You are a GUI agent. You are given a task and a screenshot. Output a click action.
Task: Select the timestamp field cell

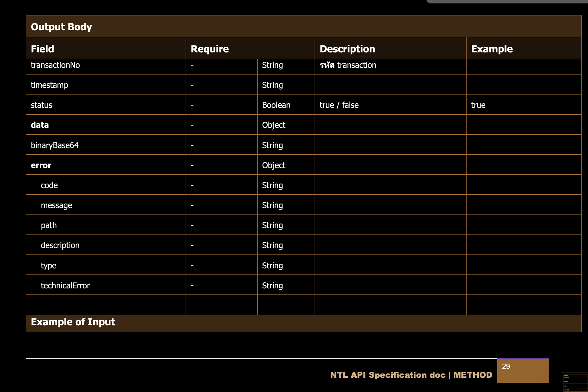pos(49,85)
